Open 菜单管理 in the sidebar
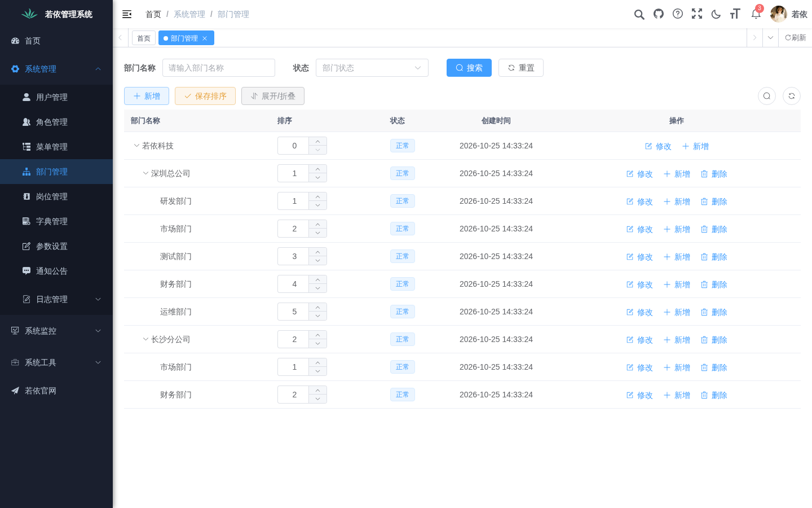 56,147
